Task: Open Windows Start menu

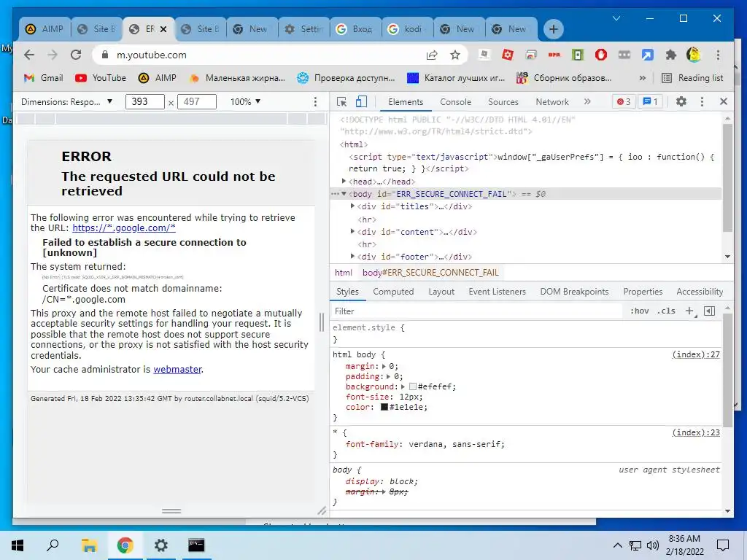Action: pyautogui.click(x=18, y=545)
